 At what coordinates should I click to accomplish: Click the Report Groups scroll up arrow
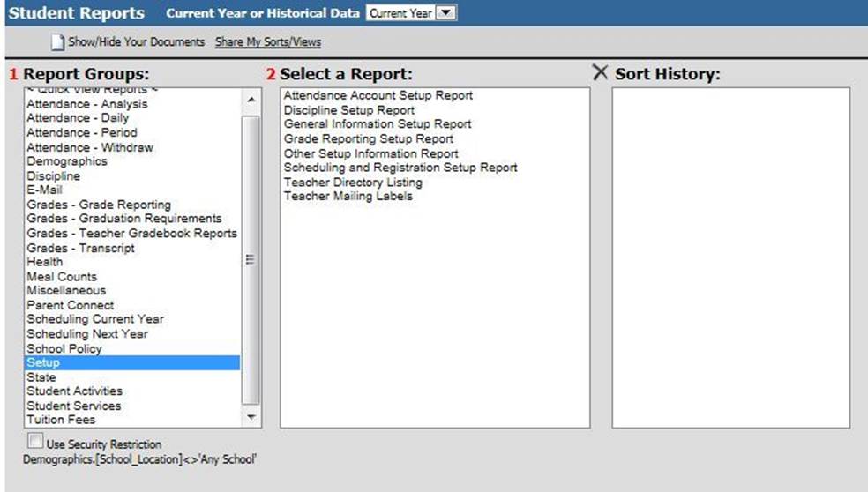pos(251,100)
